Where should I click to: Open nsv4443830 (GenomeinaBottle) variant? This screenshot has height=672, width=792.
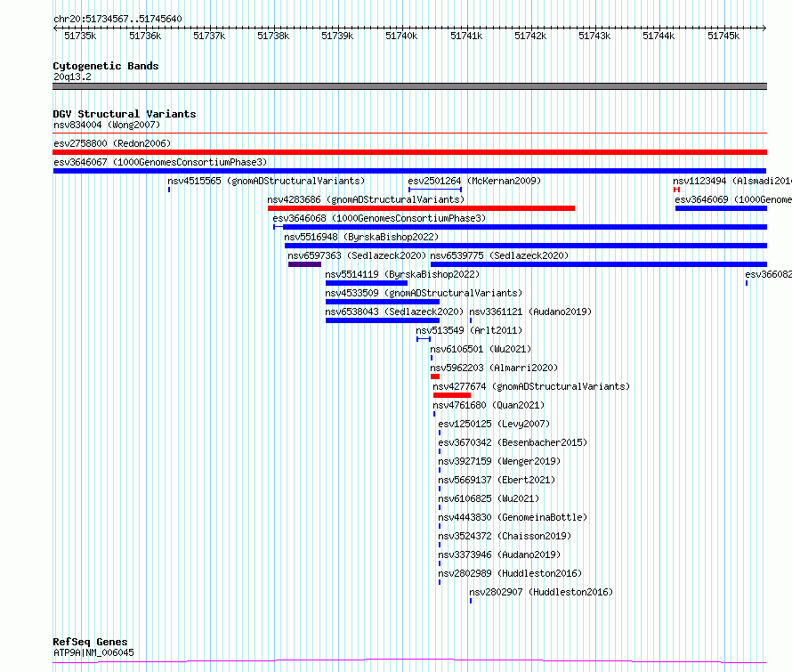click(513, 517)
